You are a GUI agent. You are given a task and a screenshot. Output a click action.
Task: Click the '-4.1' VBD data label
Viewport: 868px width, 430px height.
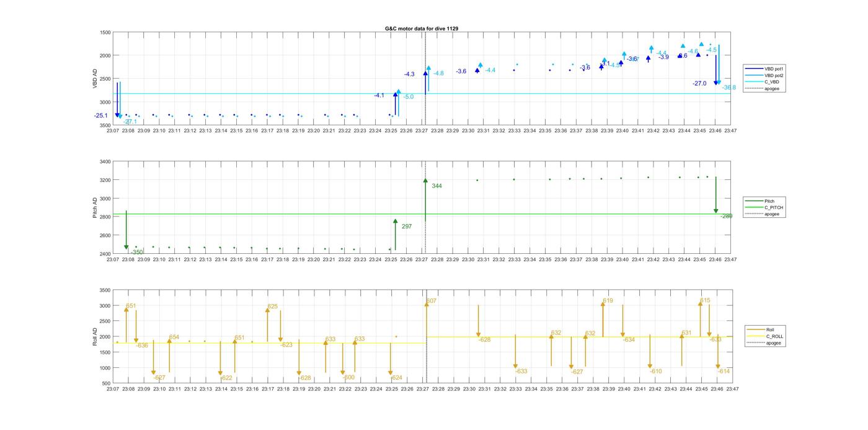[x=379, y=96]
